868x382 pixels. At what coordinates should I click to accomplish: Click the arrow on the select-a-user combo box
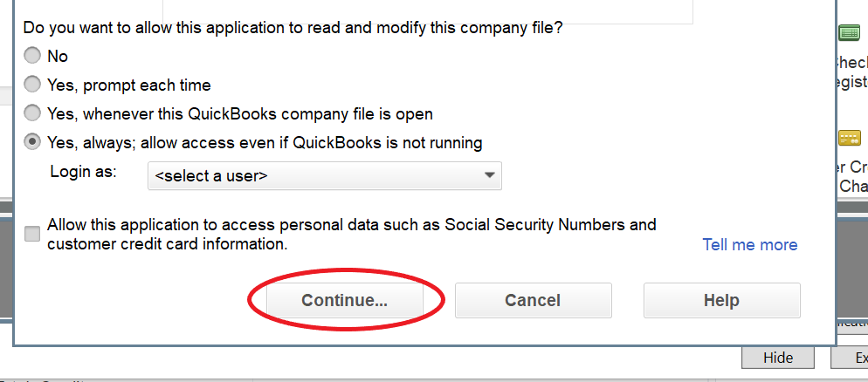(x=489, y=175)
